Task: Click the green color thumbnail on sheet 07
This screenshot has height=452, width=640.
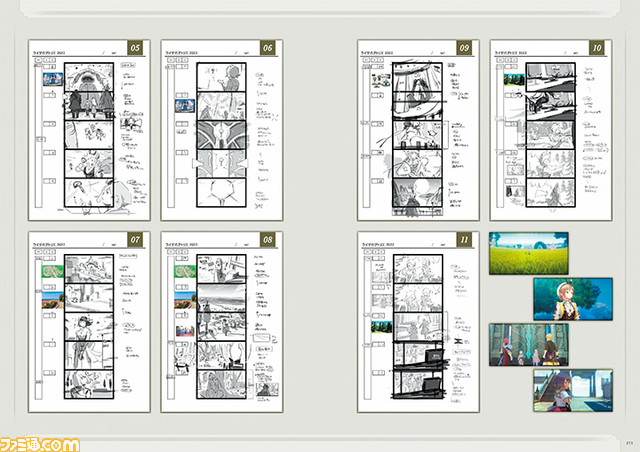Action: [x=49, y=269]
